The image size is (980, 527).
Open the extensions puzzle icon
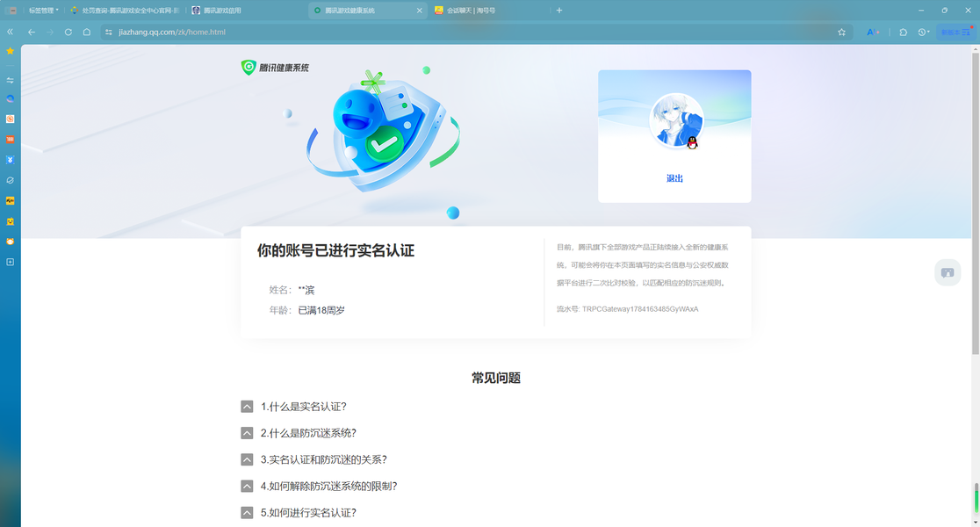point(903,32)
